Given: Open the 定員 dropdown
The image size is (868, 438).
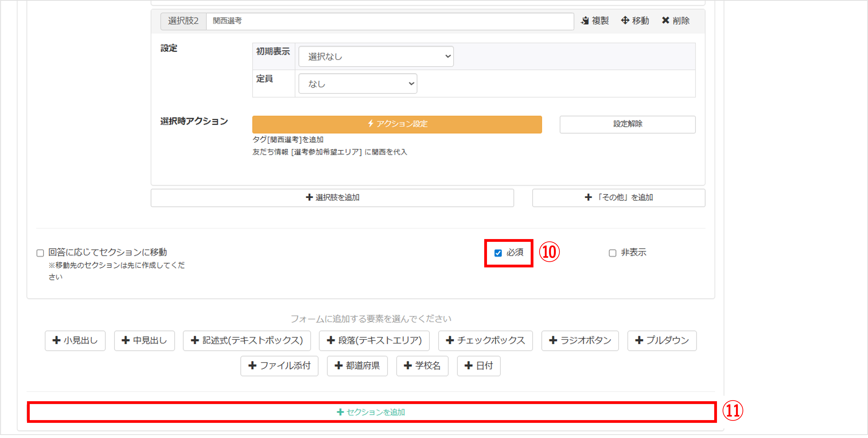Looking at the screenshot, I should (358, 84).
